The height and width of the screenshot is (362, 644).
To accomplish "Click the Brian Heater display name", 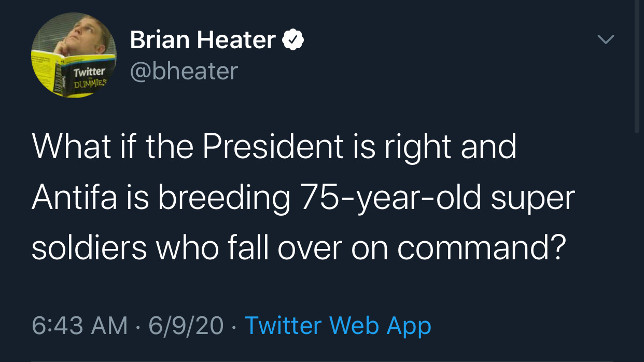I will tap(203, 40).
